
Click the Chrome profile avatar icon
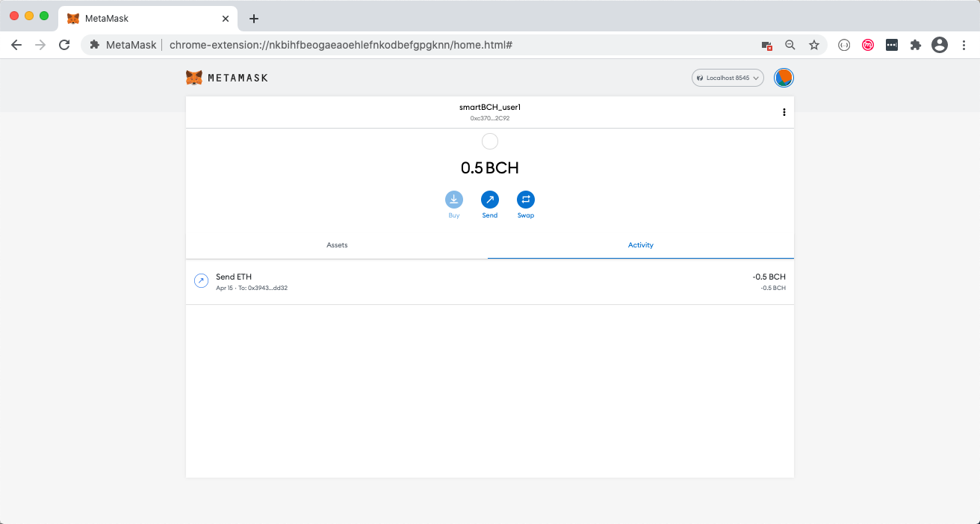click(x=940, y=45)
